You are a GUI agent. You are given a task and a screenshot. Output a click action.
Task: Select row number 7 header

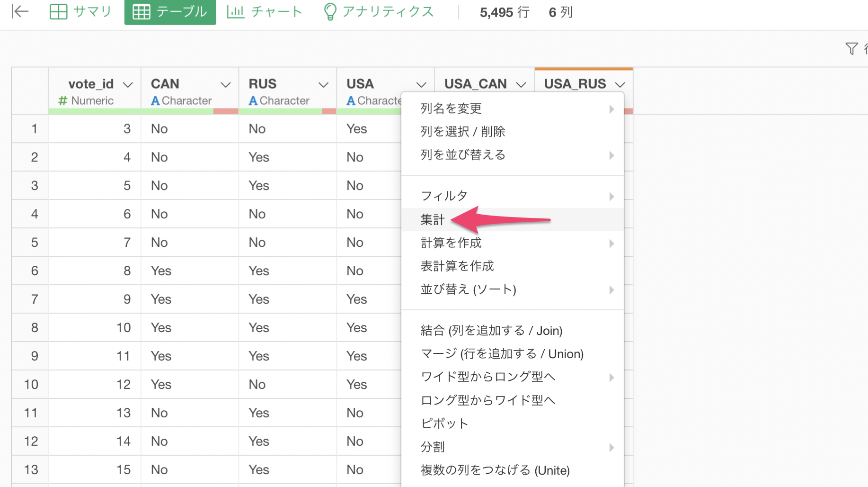coord(30,299)
